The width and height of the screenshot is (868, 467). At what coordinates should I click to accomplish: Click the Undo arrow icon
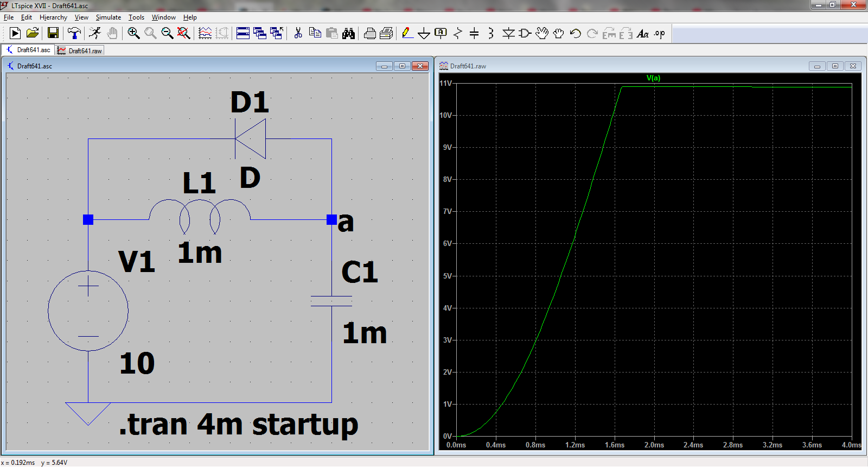575,33
